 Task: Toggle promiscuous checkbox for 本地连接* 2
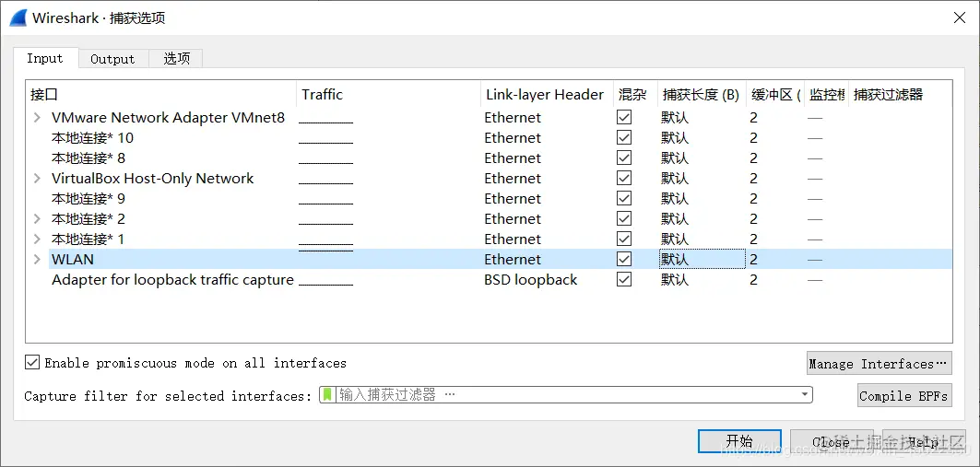(624, 218)
